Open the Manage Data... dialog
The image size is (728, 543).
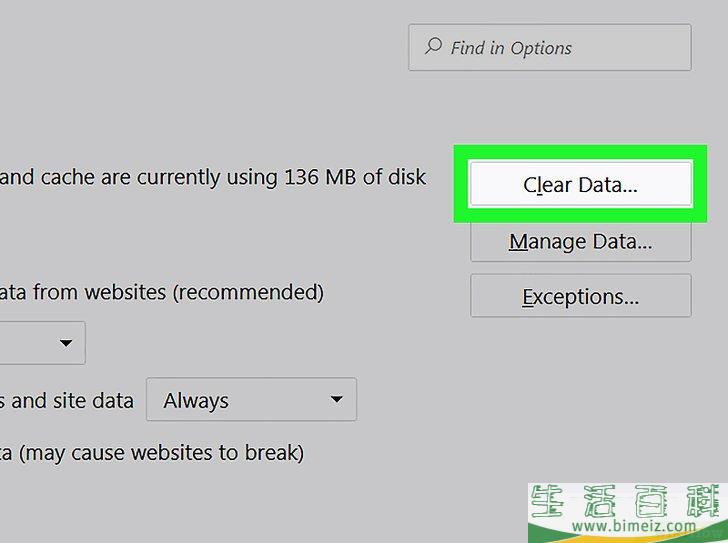580,241
